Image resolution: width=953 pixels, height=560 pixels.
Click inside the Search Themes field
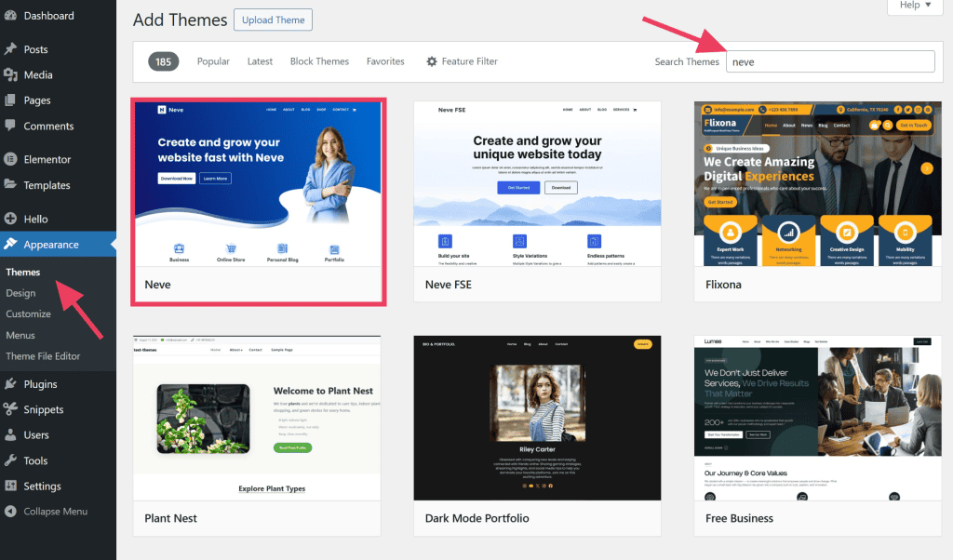pos(830,60)
